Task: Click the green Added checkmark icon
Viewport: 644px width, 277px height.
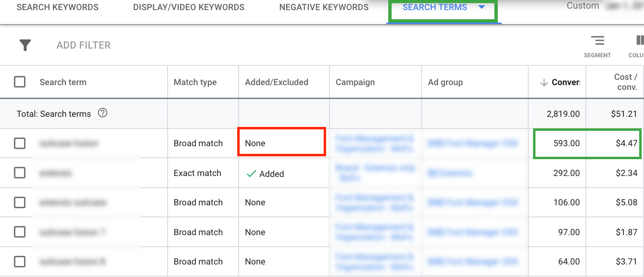Action: click(251, 174)
